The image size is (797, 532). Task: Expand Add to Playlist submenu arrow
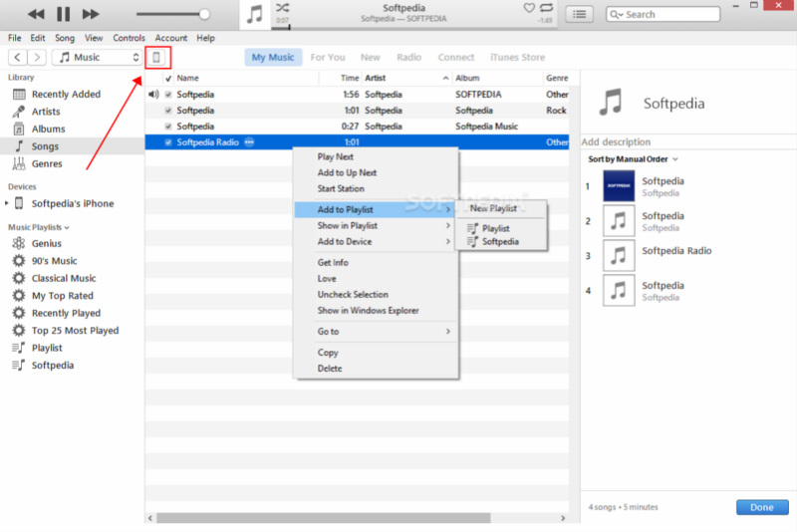point(447,209)
